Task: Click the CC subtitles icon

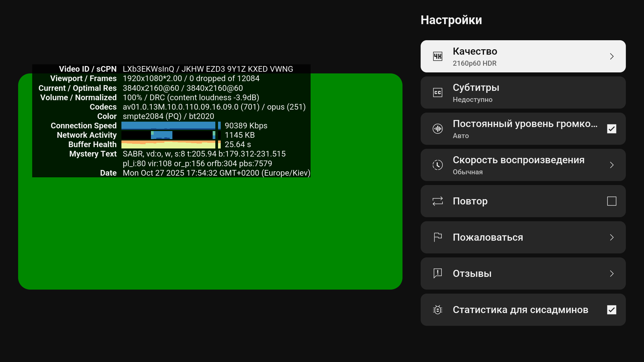Action: (438, 93)
